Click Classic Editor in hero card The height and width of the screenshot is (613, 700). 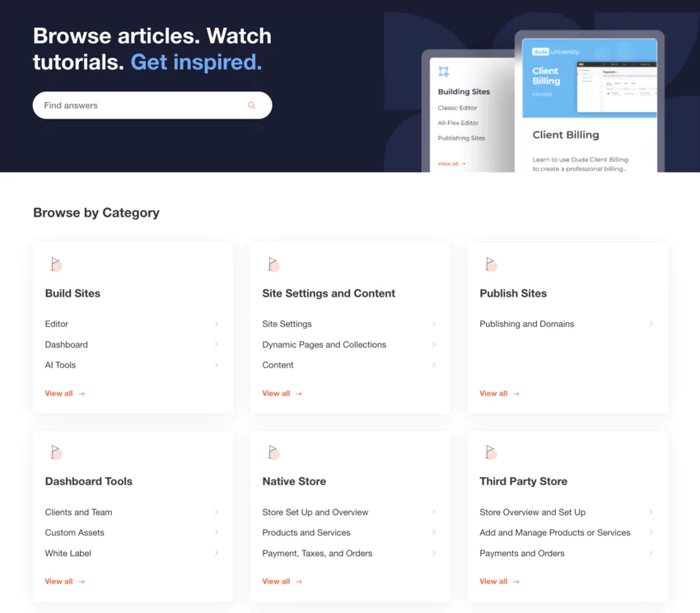pos(457,108)
